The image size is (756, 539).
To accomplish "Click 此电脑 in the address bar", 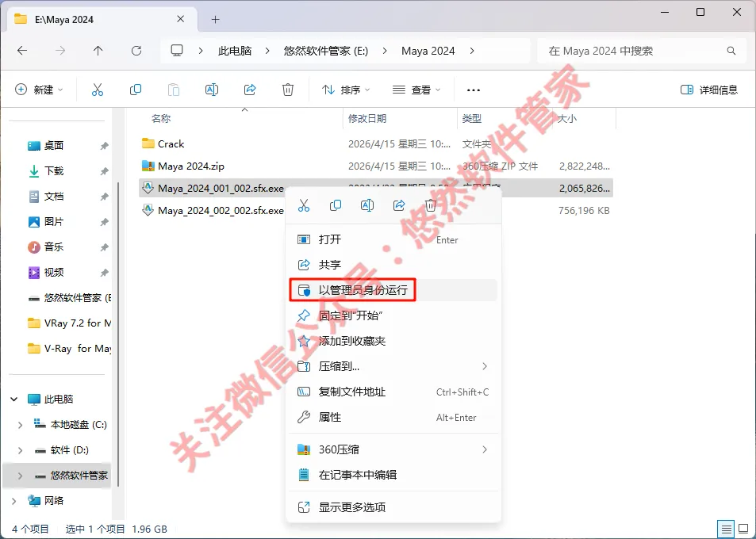I will coord(235,51).
